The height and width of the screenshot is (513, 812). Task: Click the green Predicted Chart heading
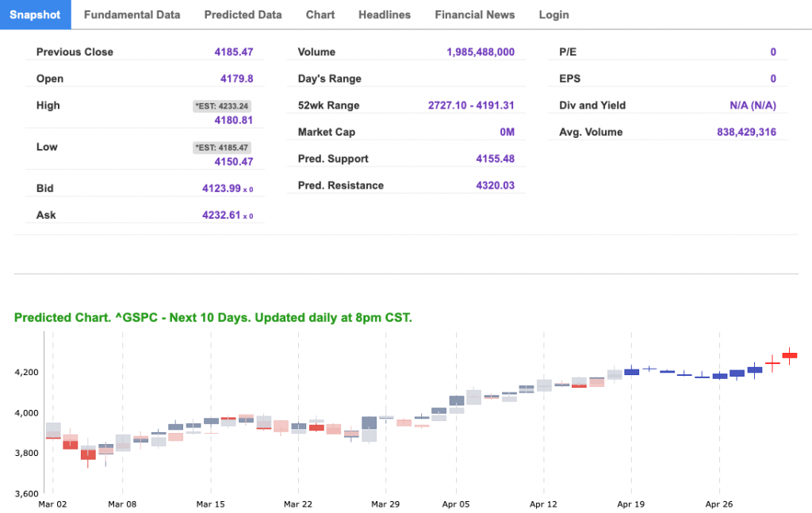pos(213,318)
